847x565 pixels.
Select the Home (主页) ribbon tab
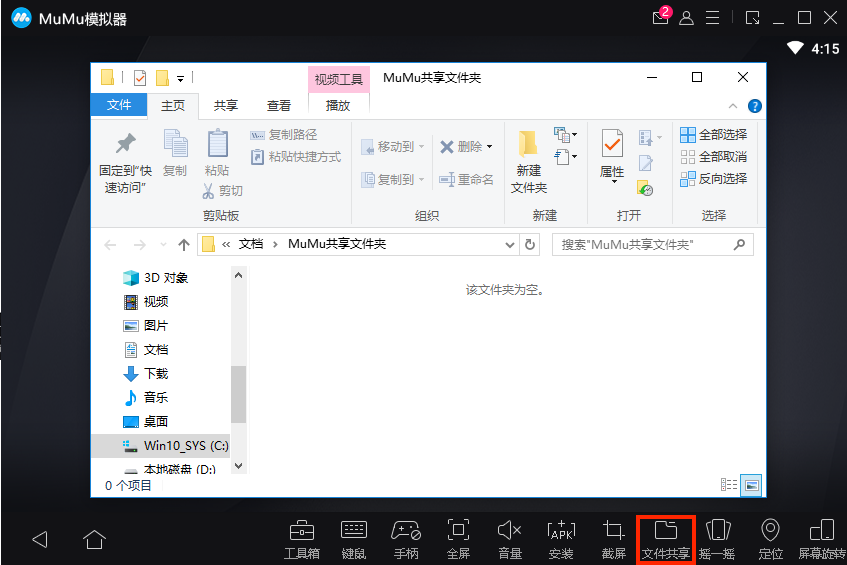(173, 105)
